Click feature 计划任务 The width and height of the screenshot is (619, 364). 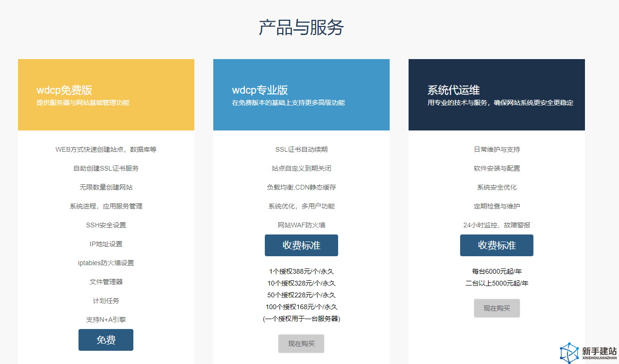tap(106, 301)
